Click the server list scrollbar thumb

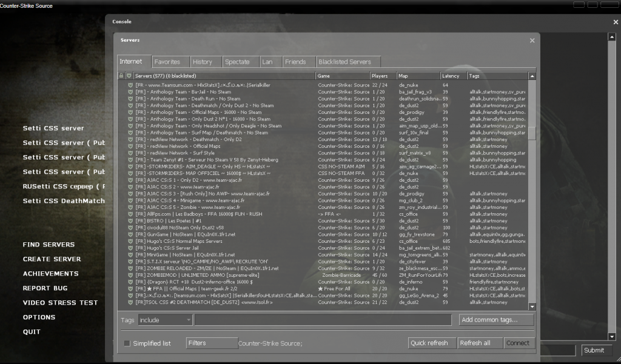pyautogui.click(x=532, y=133)
